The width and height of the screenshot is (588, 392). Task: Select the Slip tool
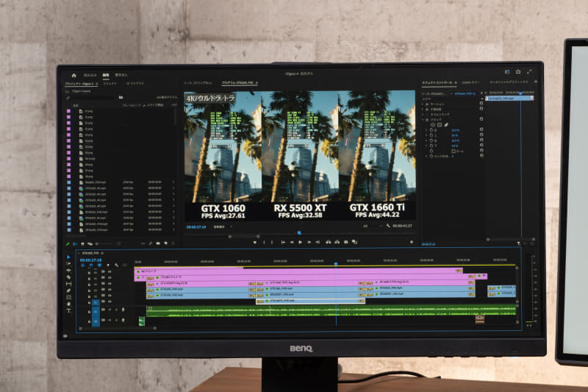68,284
